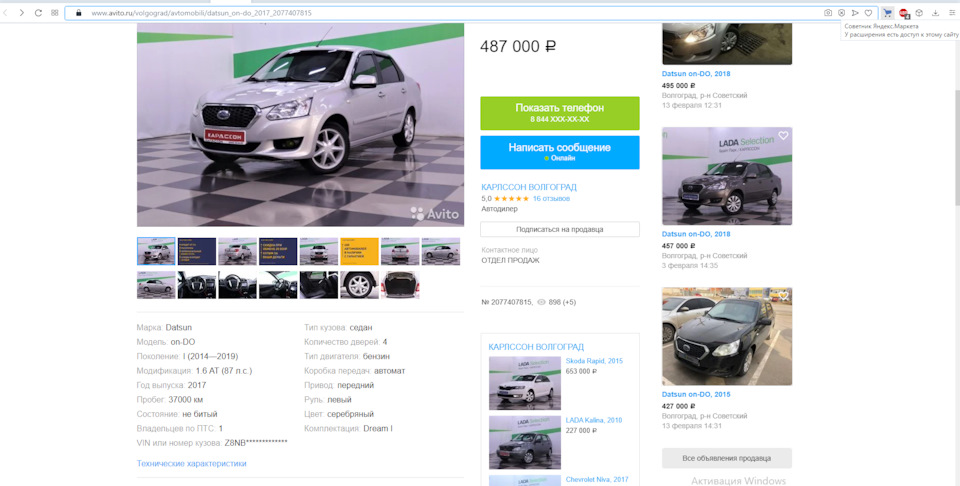The image size is (960, 486).
Task: Click the '487 000 ₽' price text
Action: (518, 47)
